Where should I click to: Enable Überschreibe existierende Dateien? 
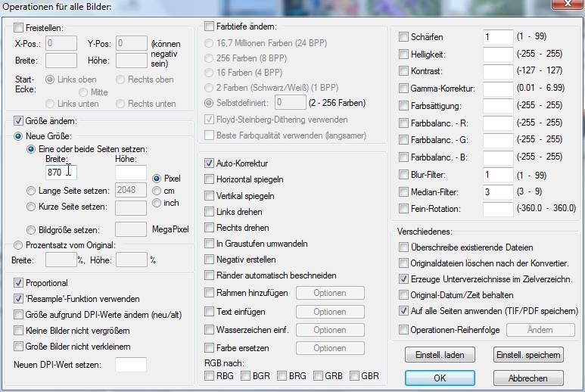click(403, 247)
